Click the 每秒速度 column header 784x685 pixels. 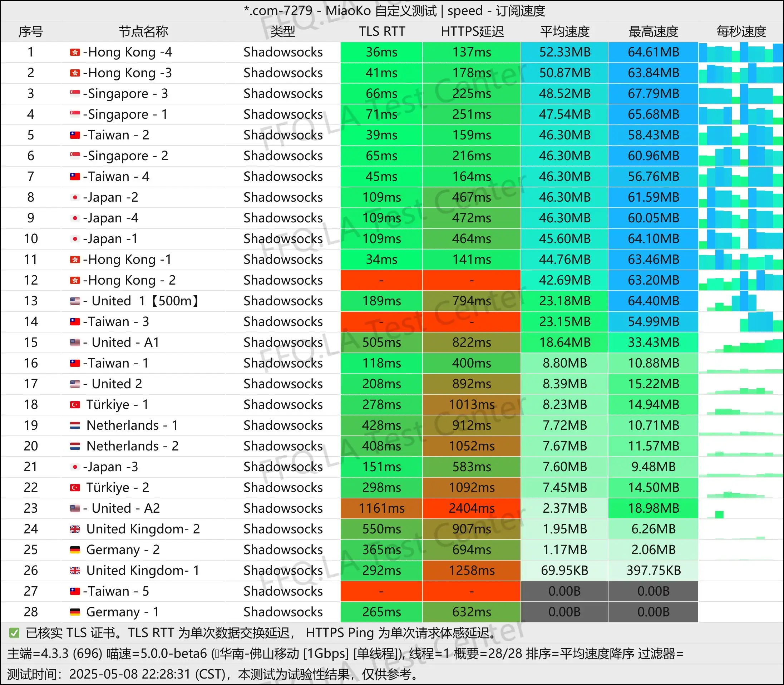[x=741, y=31]
